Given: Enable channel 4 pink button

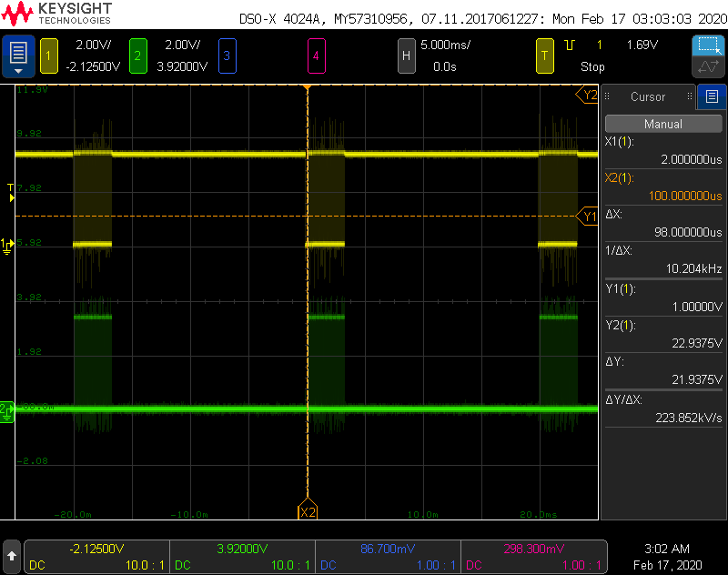Looking at the screenshot, I should tap(316, 56).
